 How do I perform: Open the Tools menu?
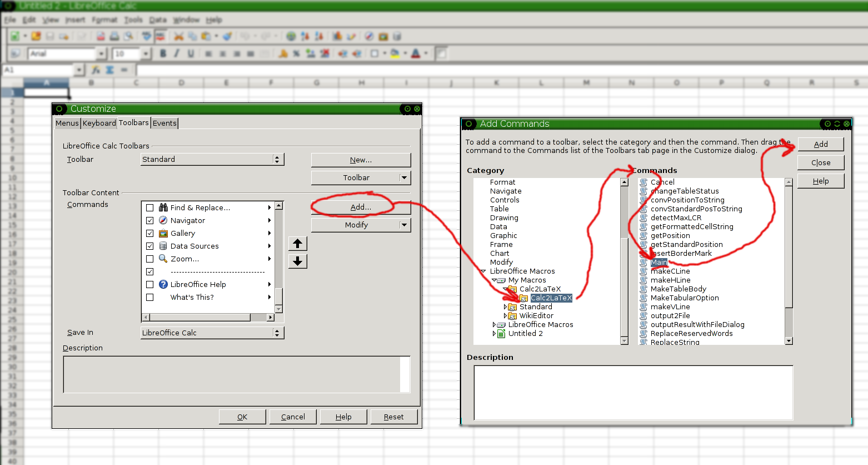[x=133, y=19]
